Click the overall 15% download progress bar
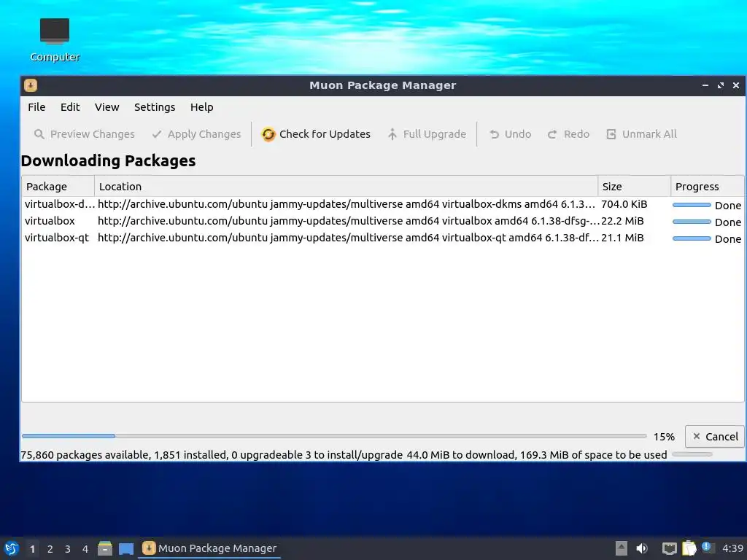This screenshot has height=560, width=747. pos(334,436)
